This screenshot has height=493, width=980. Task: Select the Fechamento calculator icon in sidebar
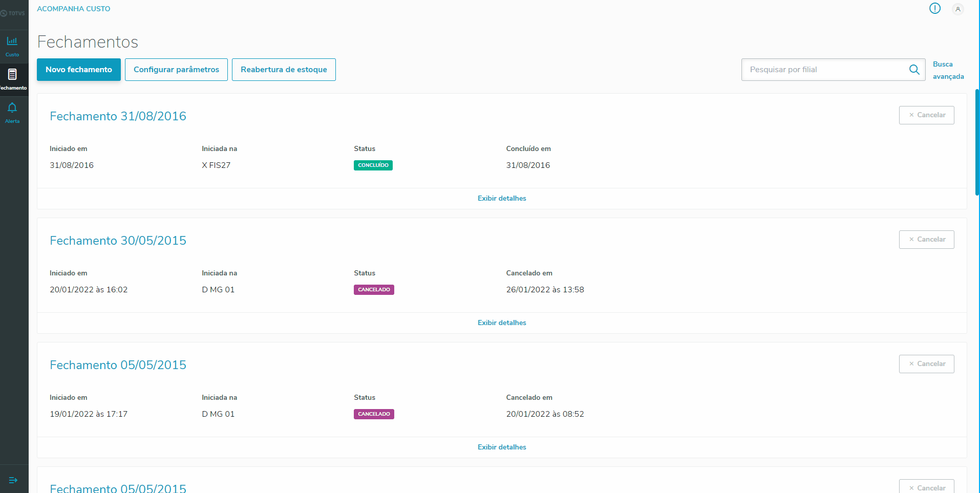click(x=12, y=79)
